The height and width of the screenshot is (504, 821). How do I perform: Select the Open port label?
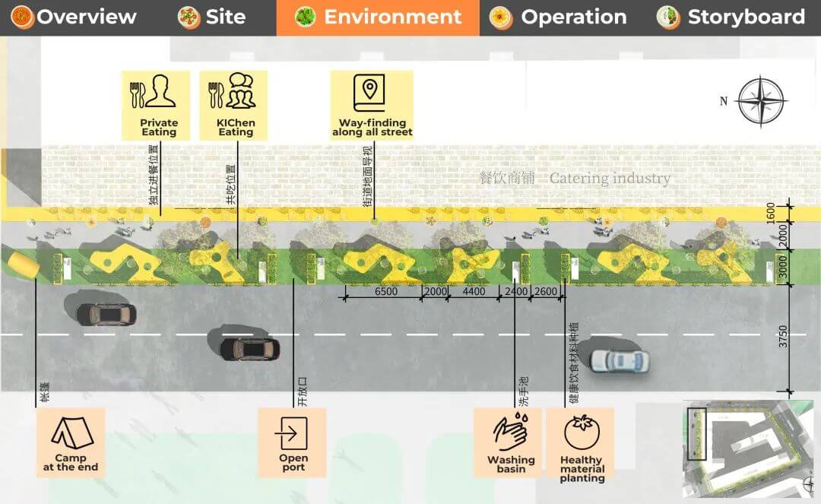coord(293,463)
